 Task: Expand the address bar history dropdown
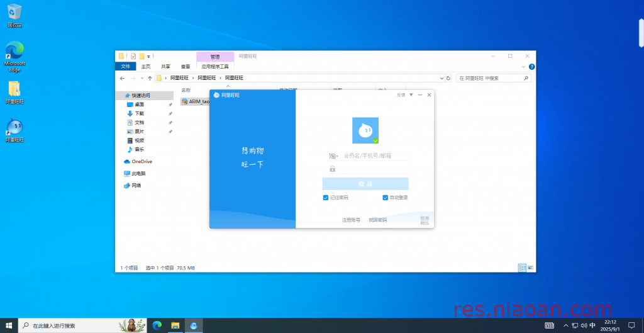click(442, 78)
